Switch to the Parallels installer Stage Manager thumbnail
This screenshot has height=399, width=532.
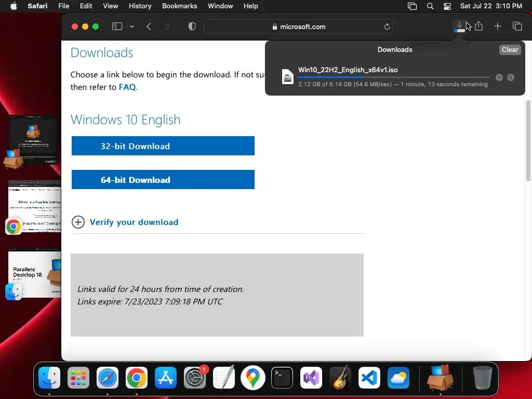(33, 140)
